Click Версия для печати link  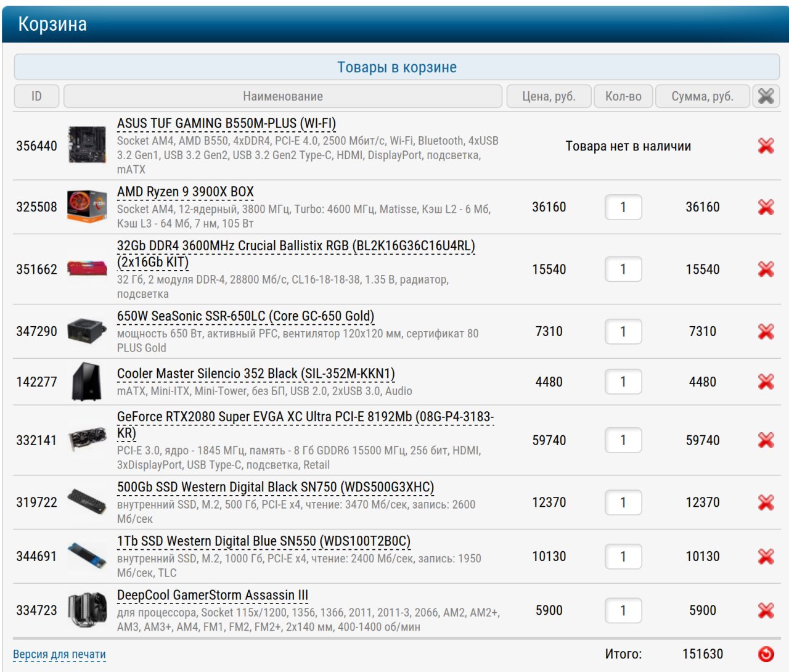(x=59, y=654)
